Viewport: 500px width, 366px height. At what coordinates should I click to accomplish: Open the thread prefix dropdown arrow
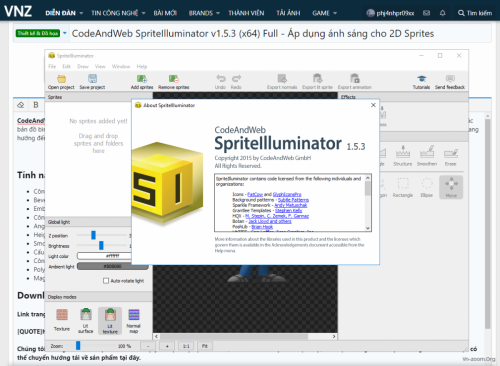click(x=65, y=33)
